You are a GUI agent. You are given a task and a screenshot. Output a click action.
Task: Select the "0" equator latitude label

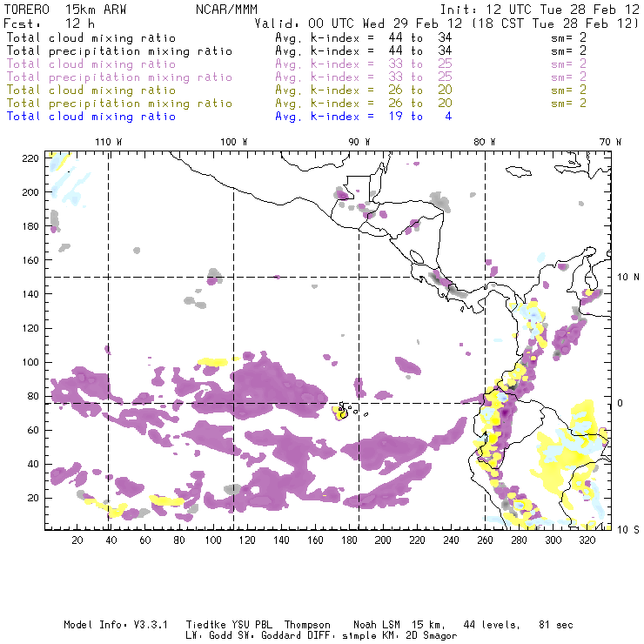coord(621,403)
